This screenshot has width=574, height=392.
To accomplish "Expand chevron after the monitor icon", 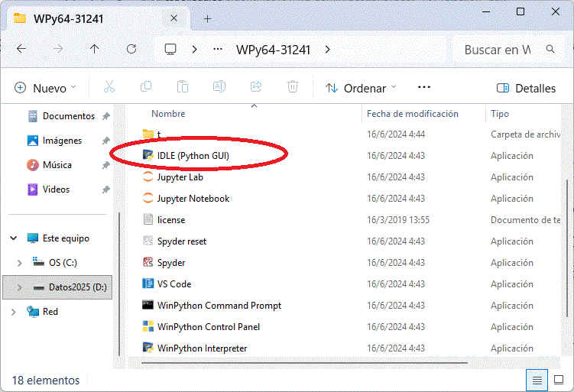I will coord(195,50).
